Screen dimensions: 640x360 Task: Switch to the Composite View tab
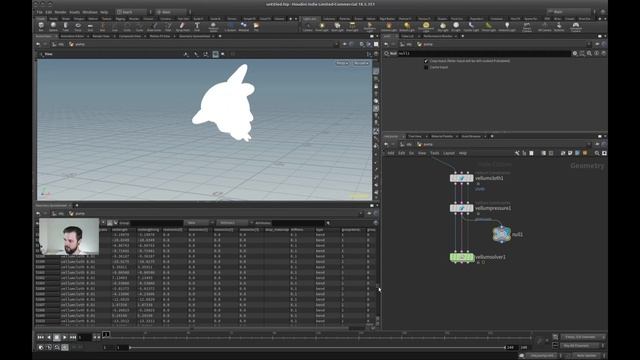coord(130,36)
